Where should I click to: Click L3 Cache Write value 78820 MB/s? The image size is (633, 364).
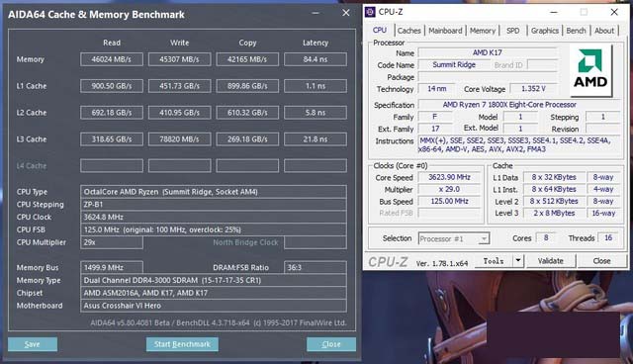point(179,139)
